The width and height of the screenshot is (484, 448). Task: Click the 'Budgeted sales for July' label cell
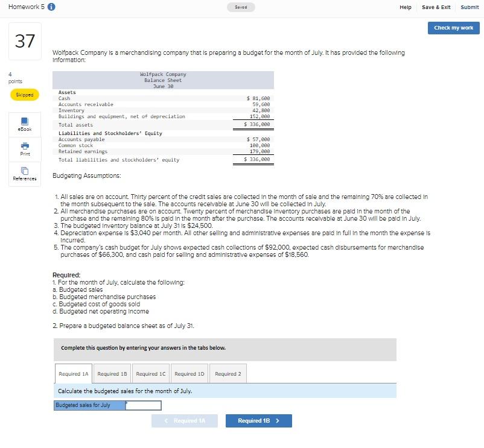click(x=89, y=405)
